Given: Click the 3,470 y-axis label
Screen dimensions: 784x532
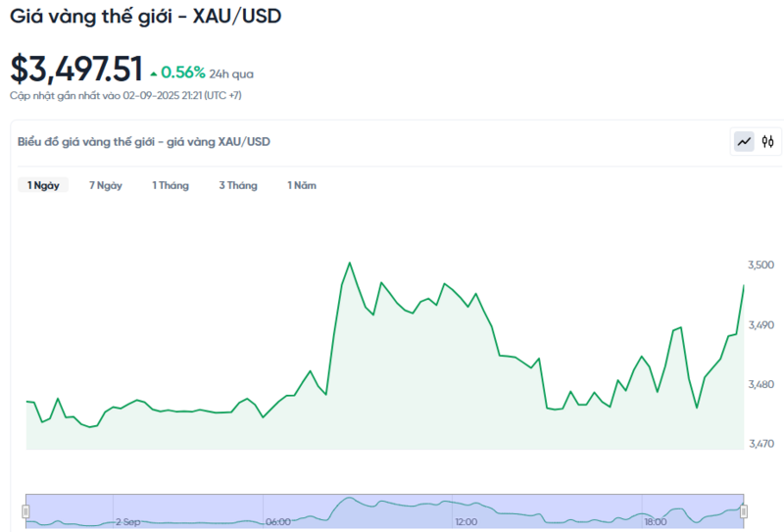Looking at the screenshot, I should click(x=760, y=444).
